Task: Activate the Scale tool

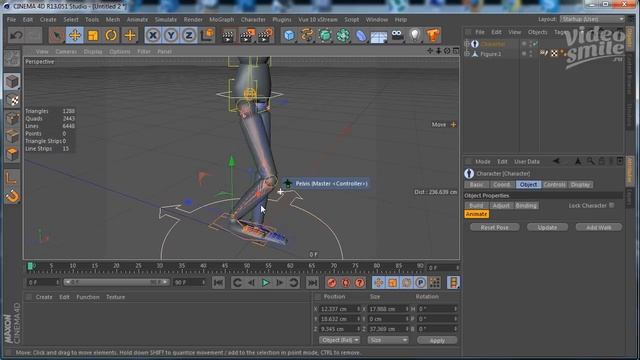Action: point(93,36)
